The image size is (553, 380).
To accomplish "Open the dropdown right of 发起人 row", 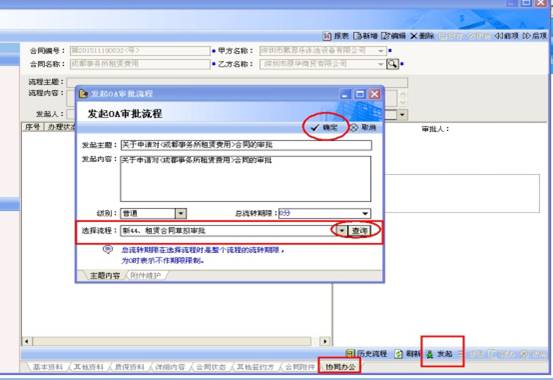I will pos(403,114).
